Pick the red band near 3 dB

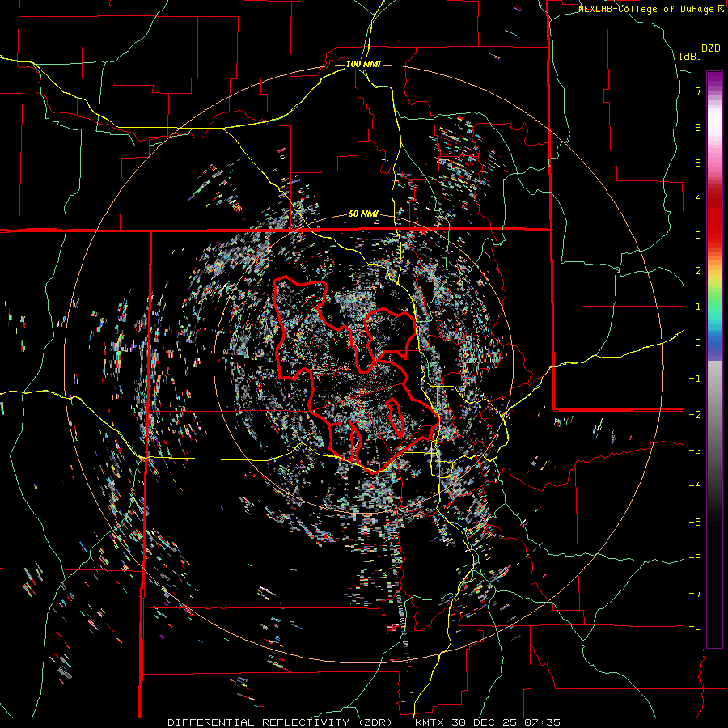click(x=714, y=227)
